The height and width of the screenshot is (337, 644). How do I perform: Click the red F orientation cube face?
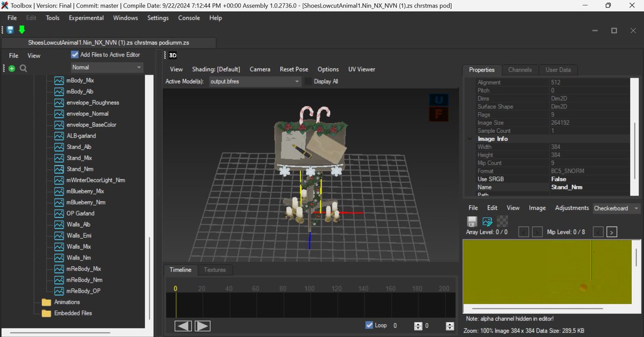pyautogui.click(x=437, y=114)
